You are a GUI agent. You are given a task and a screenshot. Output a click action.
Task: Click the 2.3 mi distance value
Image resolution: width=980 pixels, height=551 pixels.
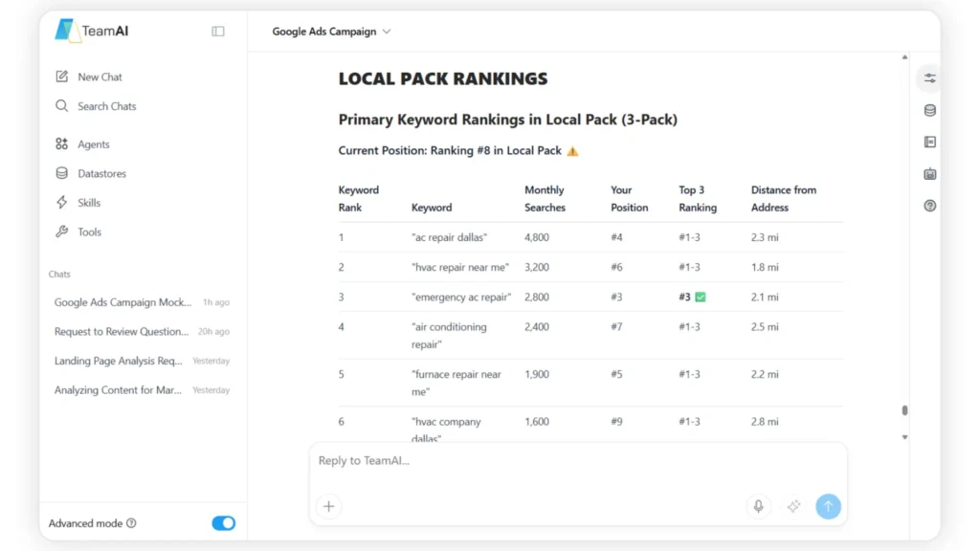point(765,237)
